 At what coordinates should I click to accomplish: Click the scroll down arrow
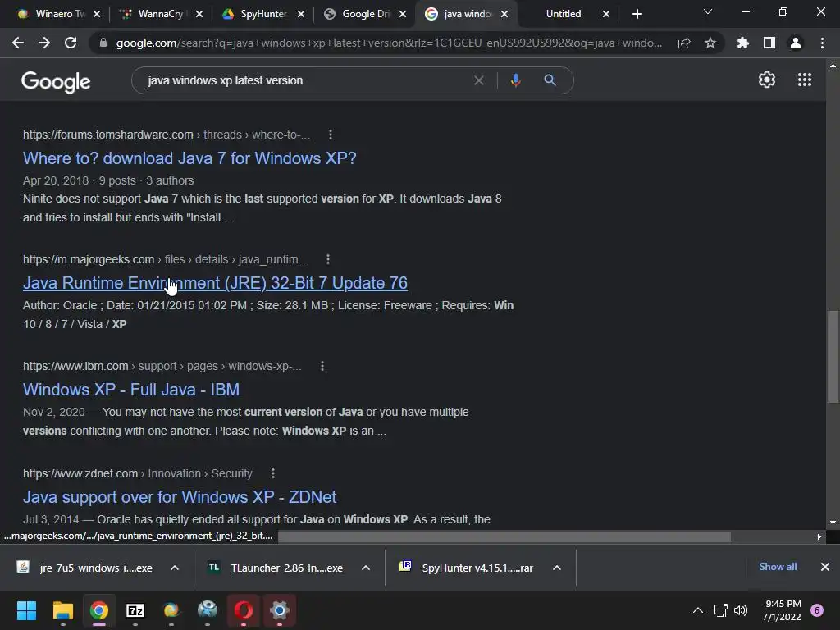[x=833, y=523]
